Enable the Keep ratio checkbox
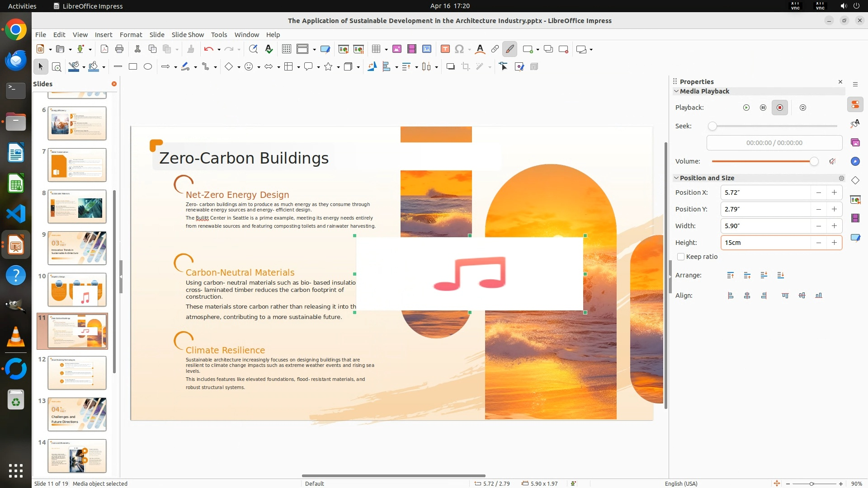 click(681, 257)
